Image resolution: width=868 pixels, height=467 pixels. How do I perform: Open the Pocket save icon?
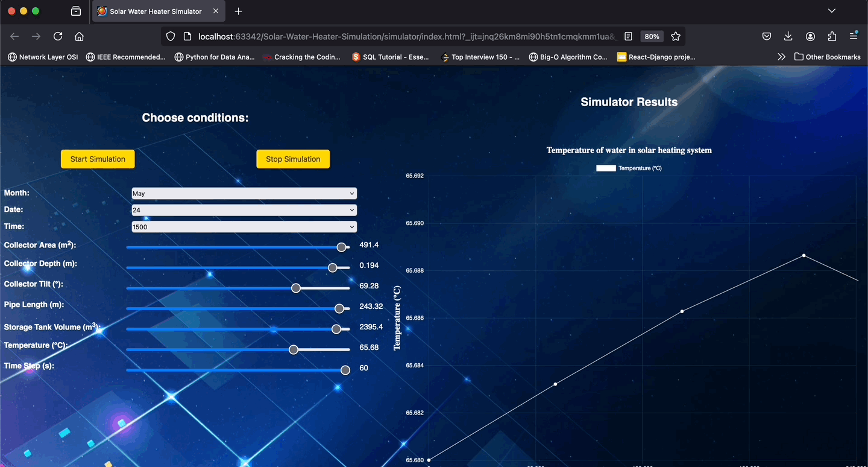pos(767,36)
